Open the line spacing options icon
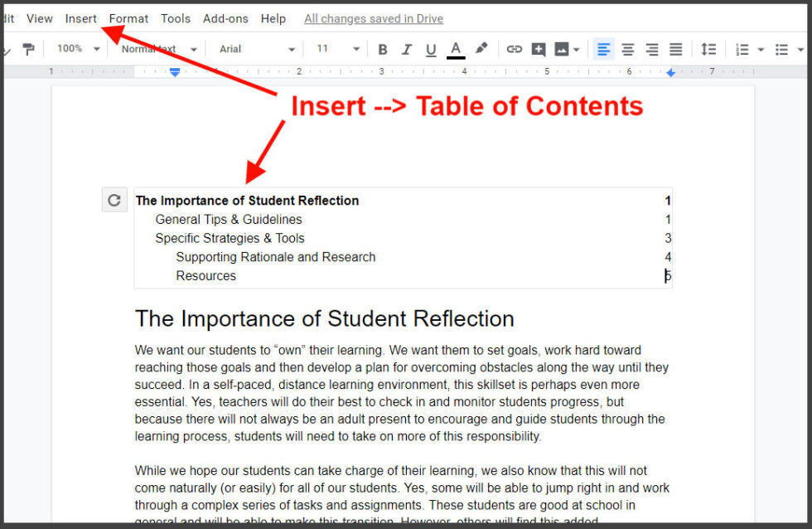Image resolution: width=812 pixels, height=529 pixels. [x=708, y=49]
